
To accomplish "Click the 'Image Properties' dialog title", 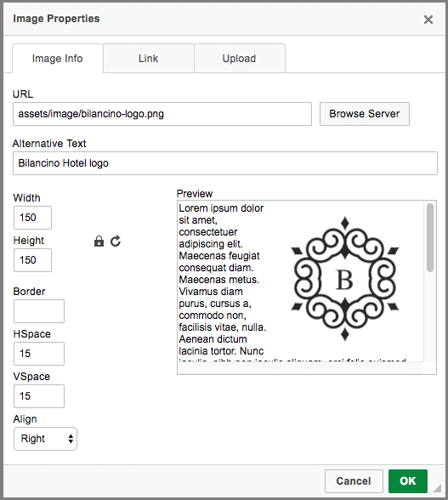I will pos(56,19).
